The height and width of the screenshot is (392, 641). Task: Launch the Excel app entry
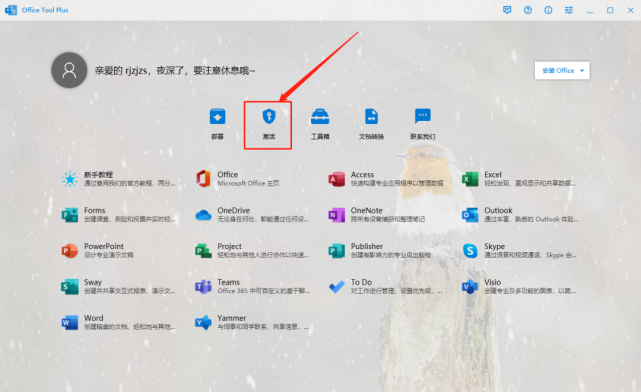coord(520,179)
